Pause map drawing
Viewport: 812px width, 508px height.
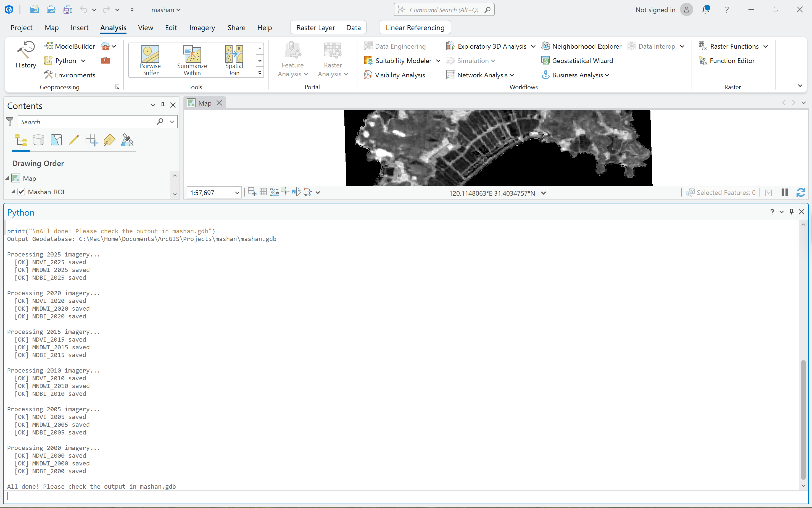coord(784,193)
